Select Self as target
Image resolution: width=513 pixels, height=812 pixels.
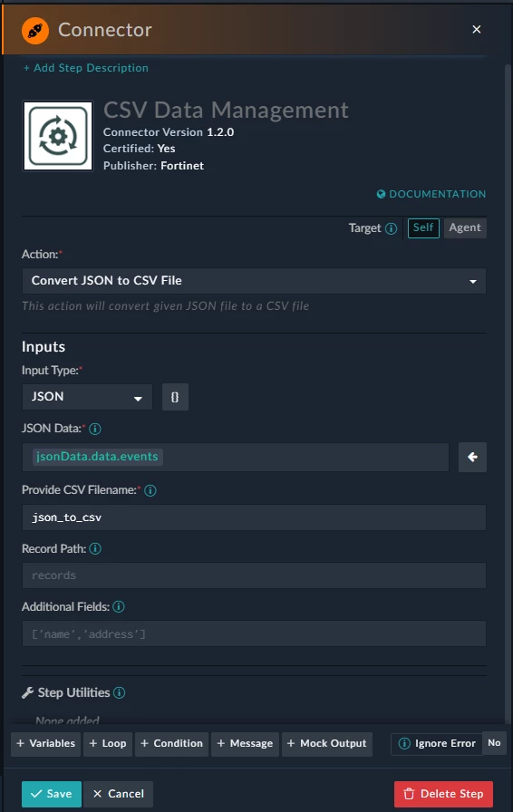point(423,227)
